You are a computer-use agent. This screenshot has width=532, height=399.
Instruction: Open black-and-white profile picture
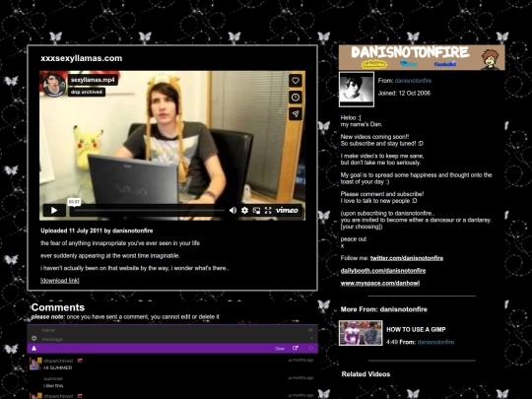tap(357, 90)
